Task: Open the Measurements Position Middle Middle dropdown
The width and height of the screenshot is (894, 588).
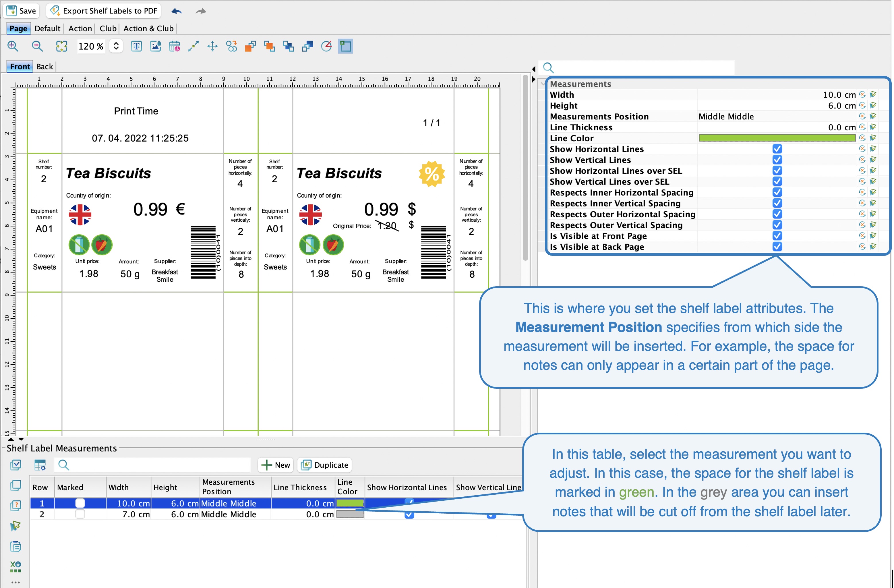Action: click(777, 117)
